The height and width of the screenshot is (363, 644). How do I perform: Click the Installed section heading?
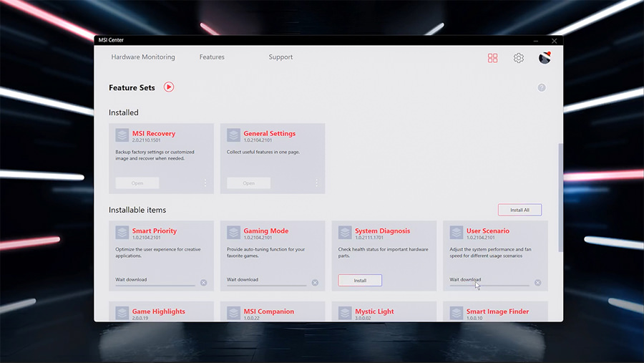(x=124, y=112)
